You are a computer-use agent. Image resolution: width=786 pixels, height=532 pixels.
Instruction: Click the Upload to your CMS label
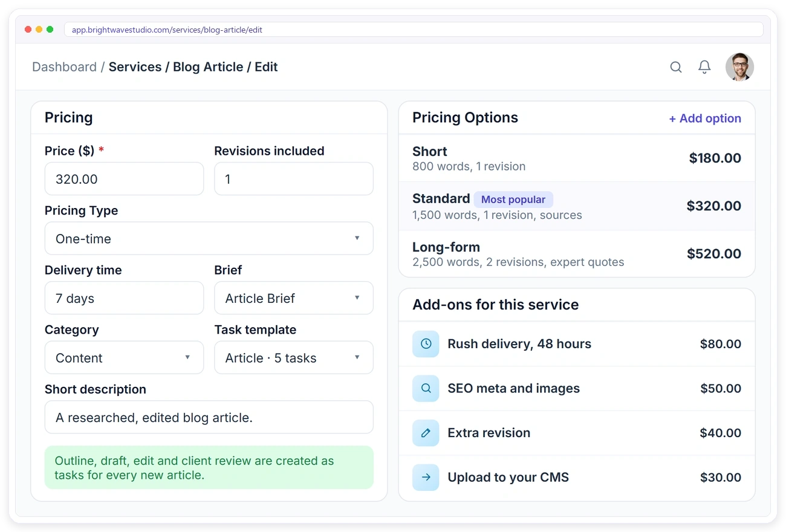508,478
